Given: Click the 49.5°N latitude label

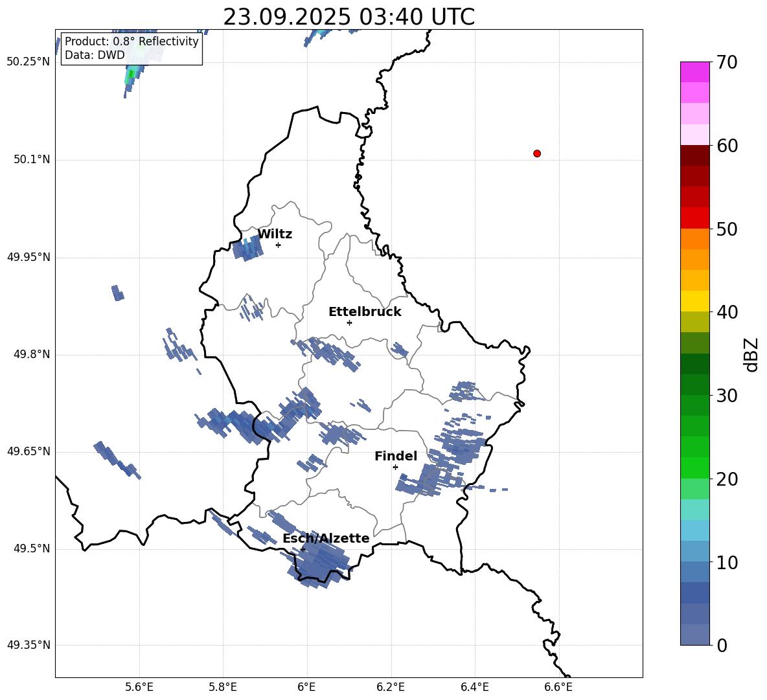Looking at the screenshot, I should click(x=32, y=548).
